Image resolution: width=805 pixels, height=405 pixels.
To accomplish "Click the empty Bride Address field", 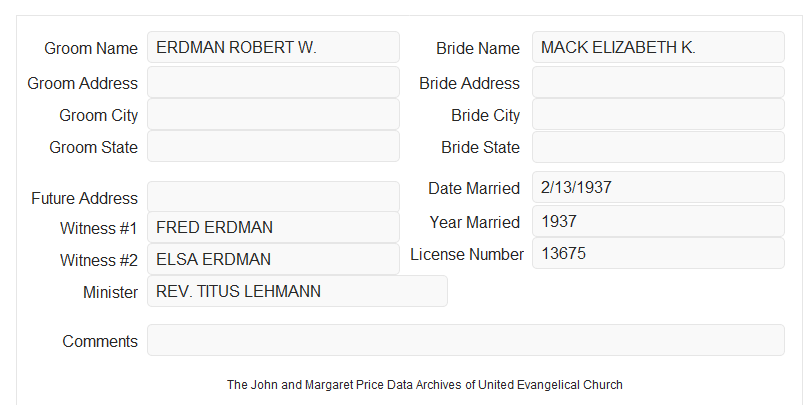I will 658,82.
